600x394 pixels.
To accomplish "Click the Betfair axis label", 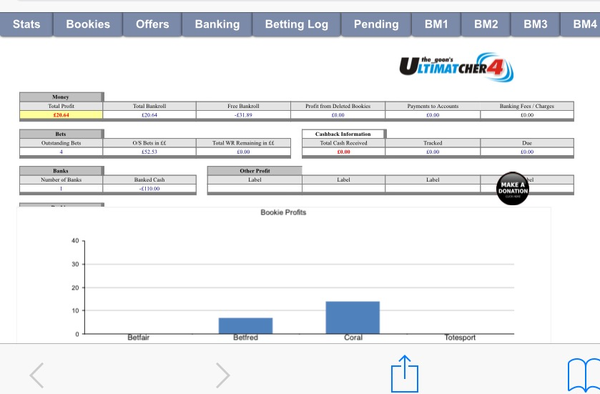I will (139, 337).
